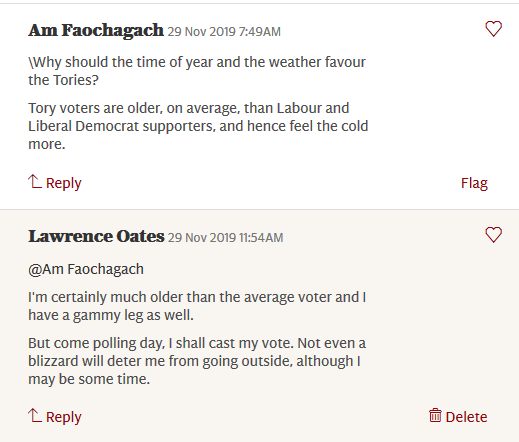Click the reply arrow icon under Lawrence Oates' comment
This screenshot has height=442, width=519.
click(35, 416)
